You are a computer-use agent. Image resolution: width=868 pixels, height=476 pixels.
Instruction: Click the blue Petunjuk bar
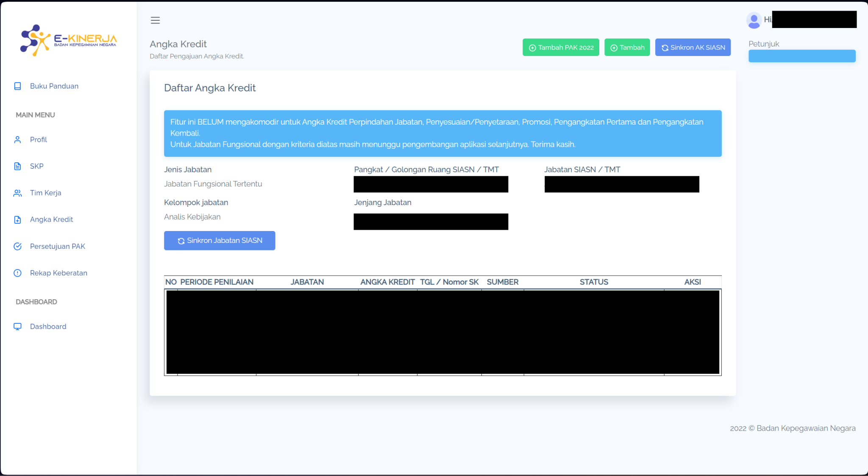coord(801,56)
